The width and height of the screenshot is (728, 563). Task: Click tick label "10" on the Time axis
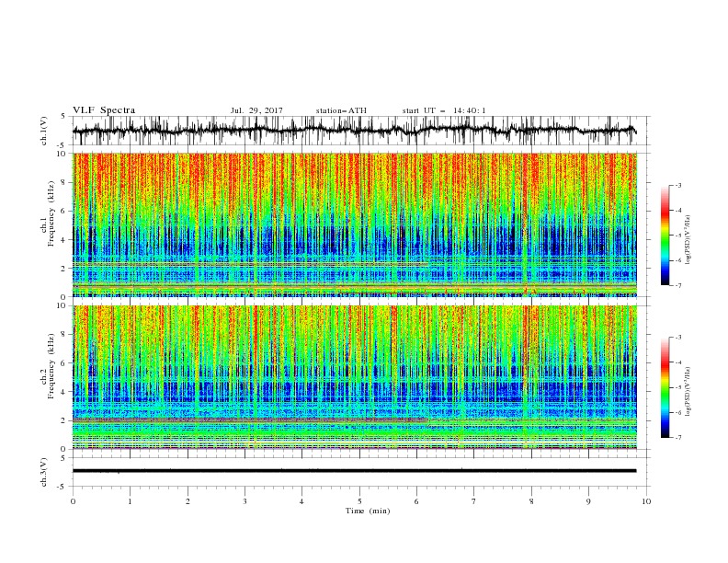646,501
